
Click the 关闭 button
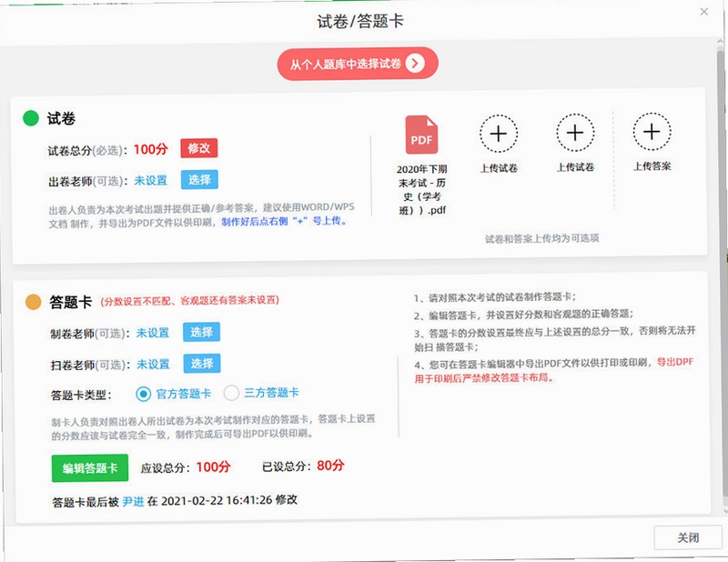click(688, 537)
